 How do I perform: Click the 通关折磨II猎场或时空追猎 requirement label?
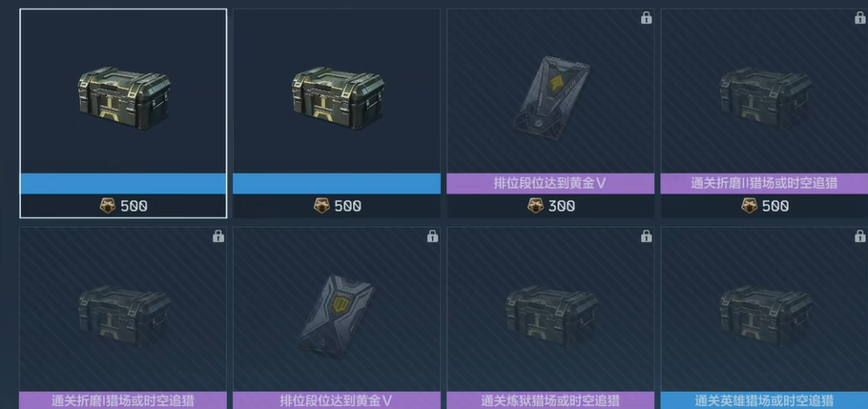pyautogui.click(x=764, y=183)
